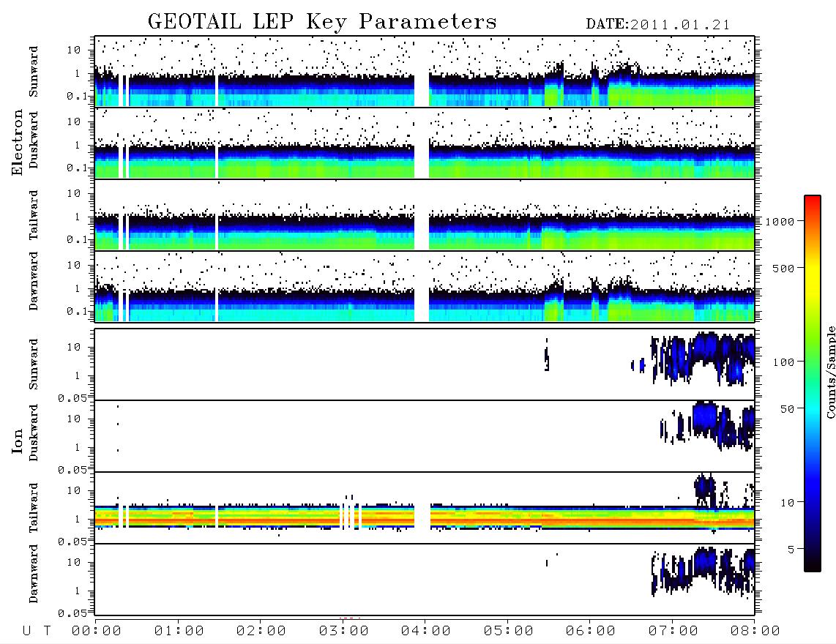Select the Electron 'Tailward' panel label
This screenshot has height=644, width=836.
(34, 215)
